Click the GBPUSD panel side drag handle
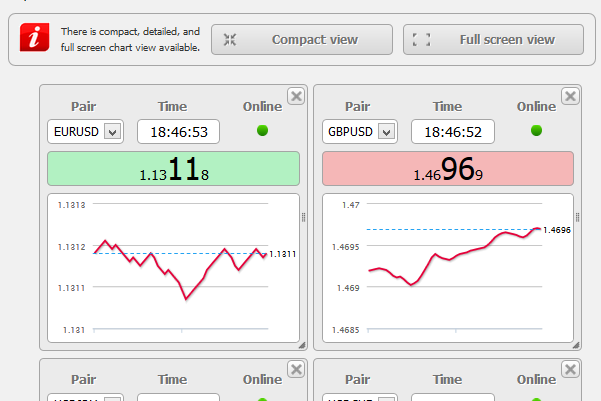This screenshot has width=601, height=401. (x=577, y=217)
